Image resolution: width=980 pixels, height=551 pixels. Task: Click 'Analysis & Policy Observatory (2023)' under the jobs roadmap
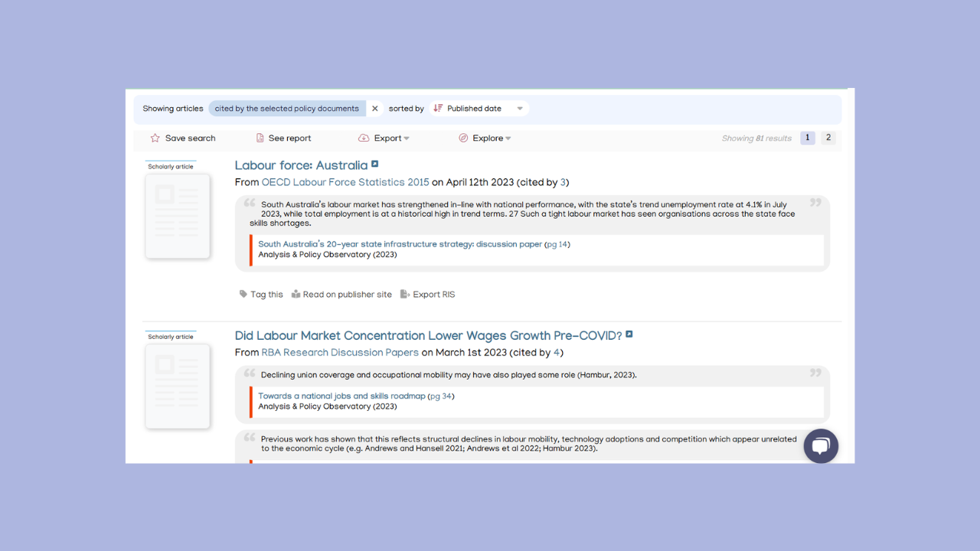[x=328, y=406]
